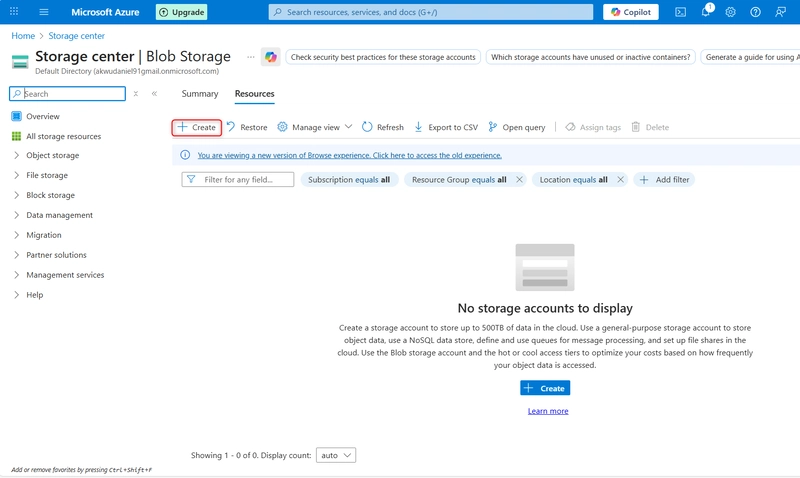Screen dimensions: 800x478
Task: Click the Copilot button
Action: tap(631, 12)
